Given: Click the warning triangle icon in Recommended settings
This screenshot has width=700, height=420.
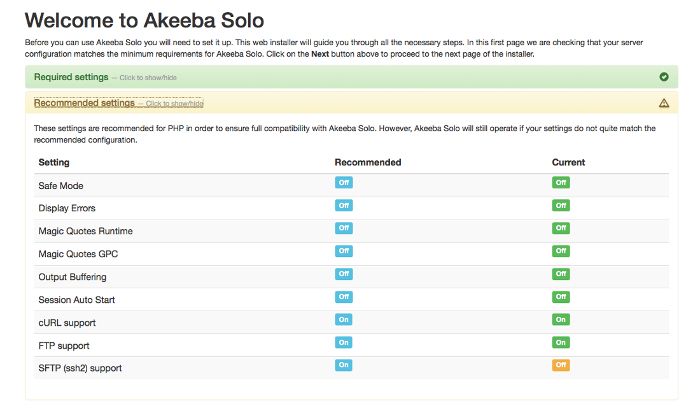Looking at the screenshot, I should [664, 103].
